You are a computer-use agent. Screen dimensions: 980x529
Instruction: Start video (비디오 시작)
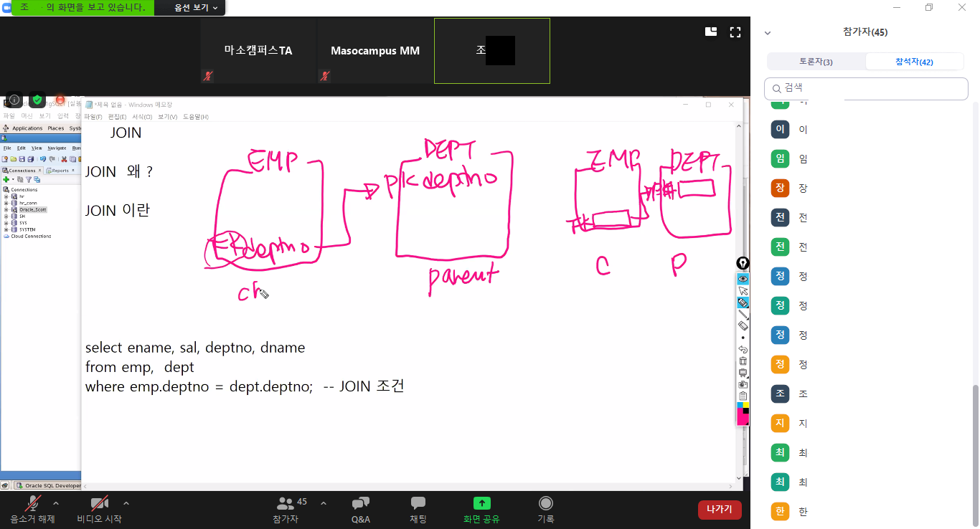[99, 504]
